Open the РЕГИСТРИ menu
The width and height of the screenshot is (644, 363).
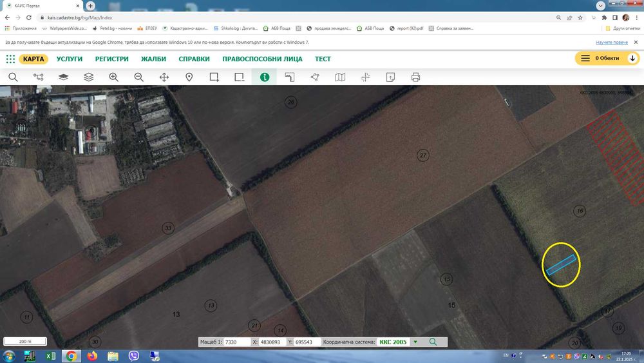[111, 59]
